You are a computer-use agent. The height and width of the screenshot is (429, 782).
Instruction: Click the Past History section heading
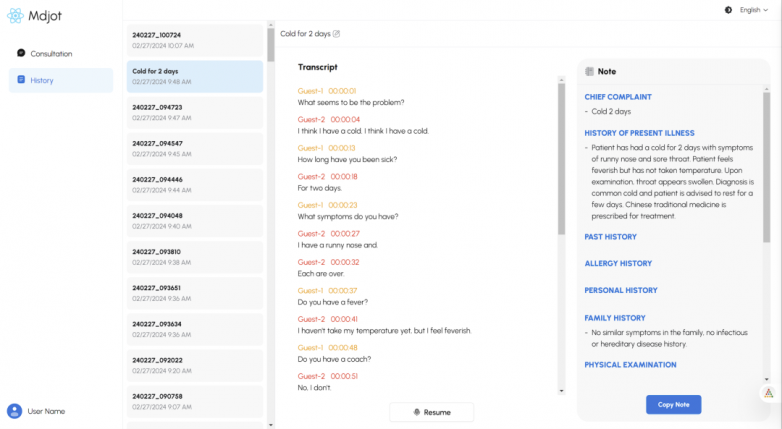coord(610,237)
